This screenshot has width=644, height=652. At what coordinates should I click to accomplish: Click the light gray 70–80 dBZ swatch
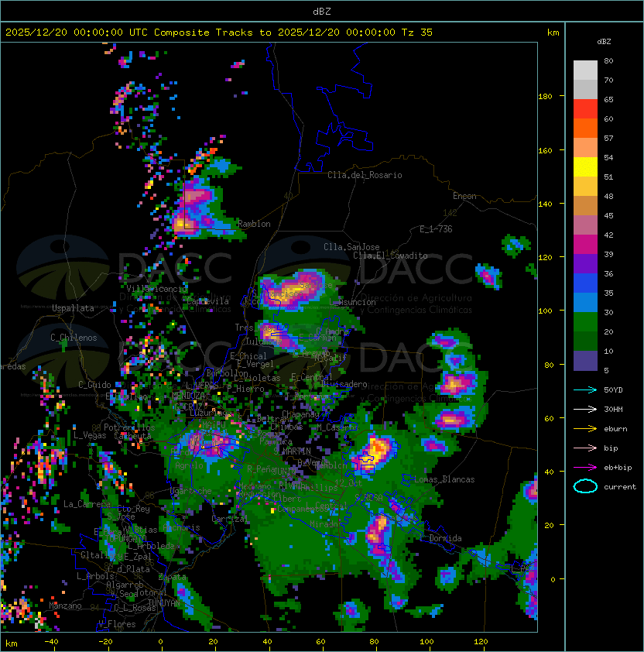coord(585,70)
